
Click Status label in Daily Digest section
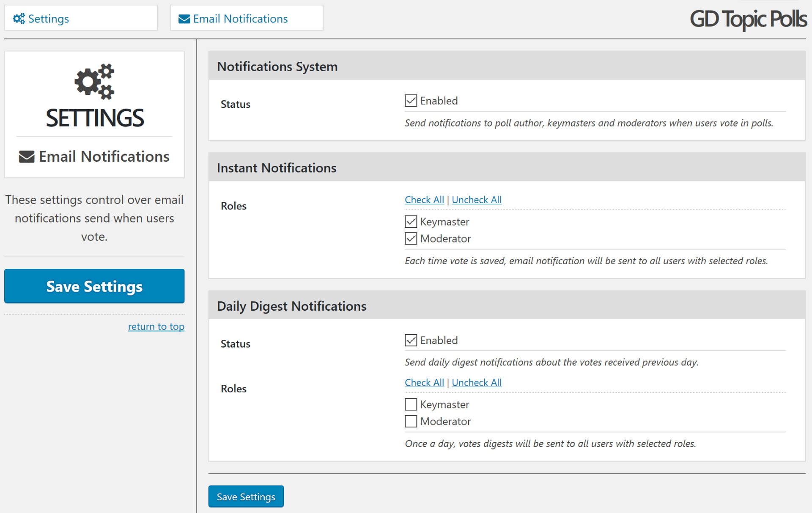(x=236, y=344)
